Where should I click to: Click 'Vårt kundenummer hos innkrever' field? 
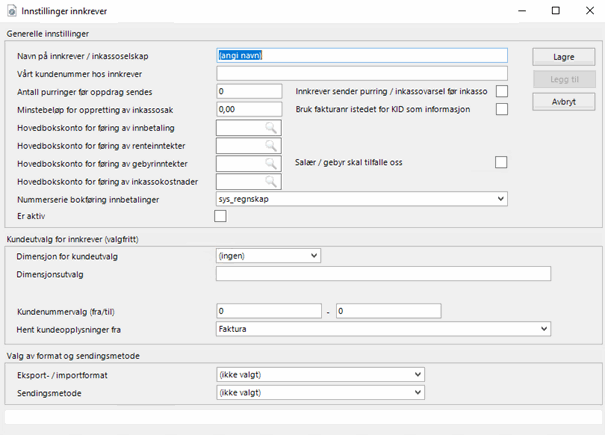[x=362, y=73]
